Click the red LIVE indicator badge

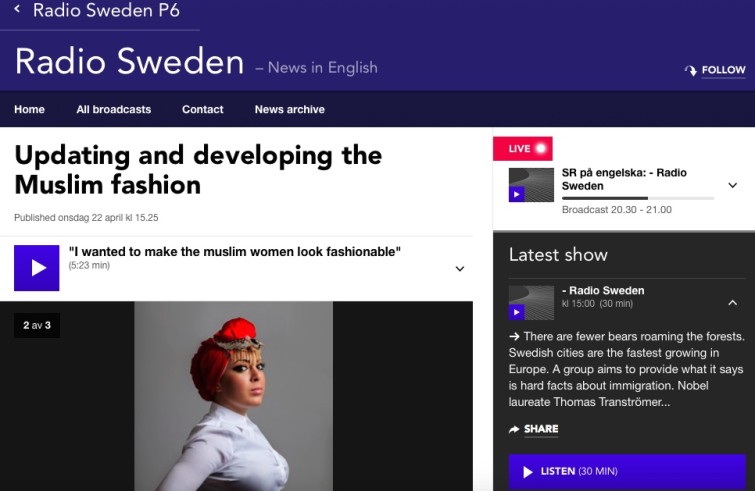pos(523,149)
